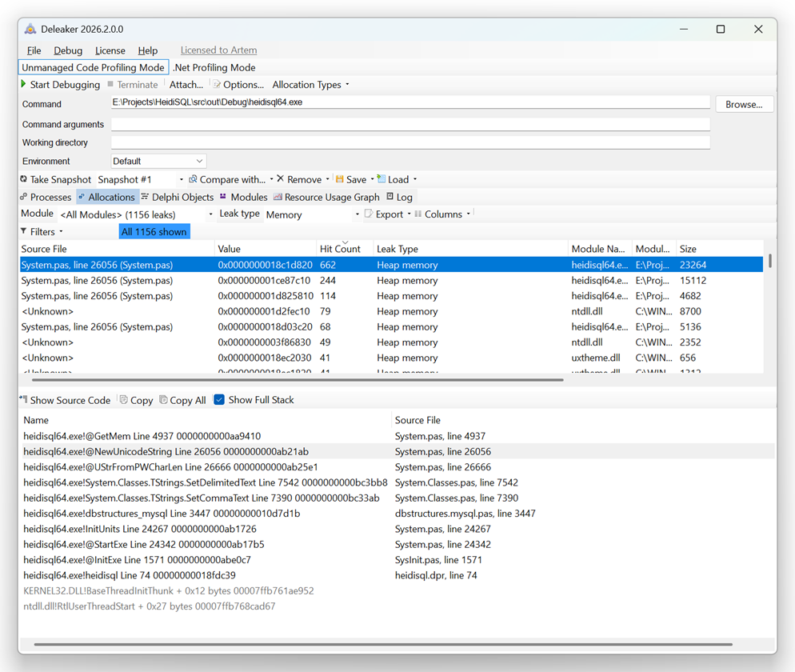Image resolution: width=795 pixels, height=672 pixels.
Task: Open the Environment Default combo box
Action: click(x=158, y=162)
